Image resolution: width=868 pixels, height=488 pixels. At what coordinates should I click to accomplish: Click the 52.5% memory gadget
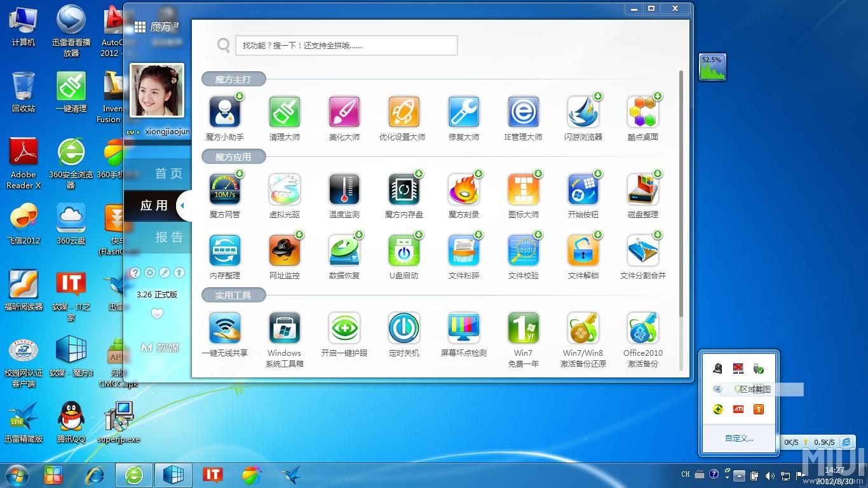click(x=712, y=67)
